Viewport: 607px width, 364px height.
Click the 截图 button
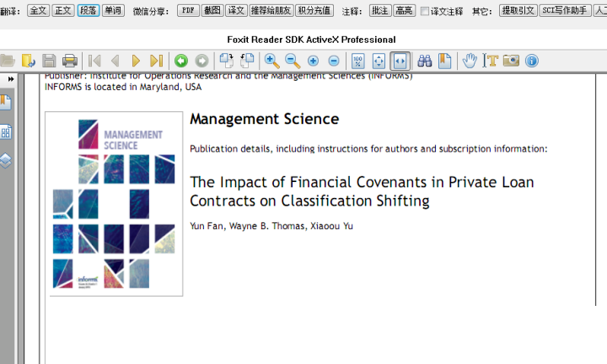tap(212, 10)
